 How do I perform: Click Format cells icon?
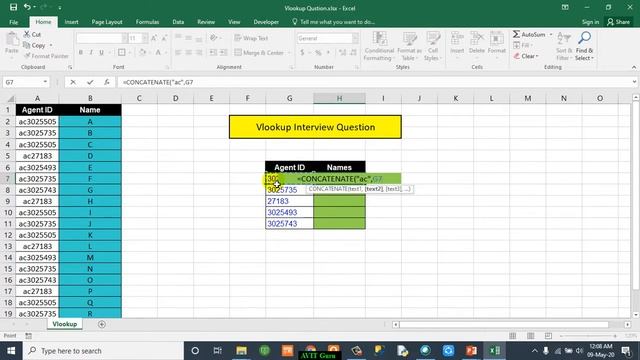pyautogui.click(x=497, y=39)
